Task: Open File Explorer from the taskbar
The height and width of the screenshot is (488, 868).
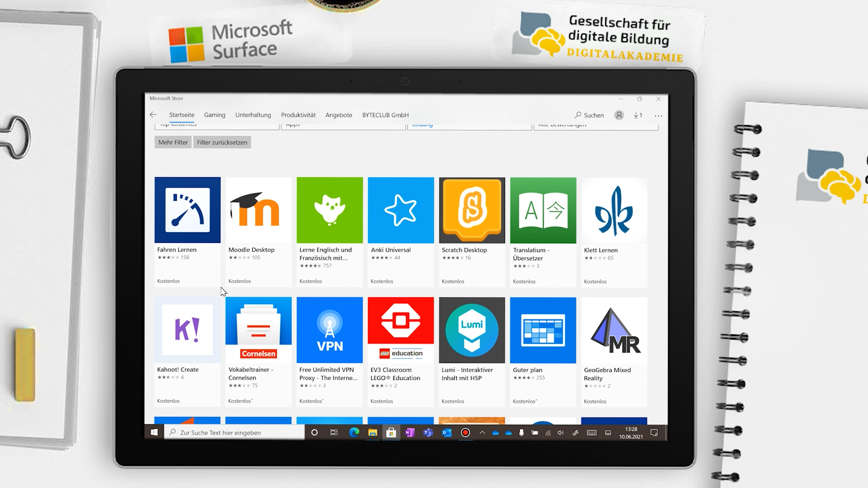Action: coord(373,432)
